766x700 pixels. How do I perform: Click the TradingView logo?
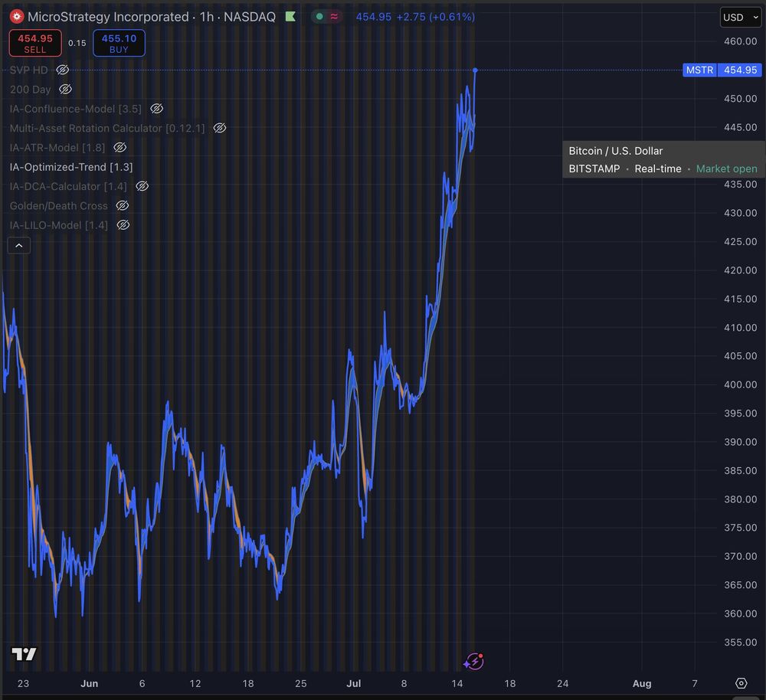coord(24,653)
